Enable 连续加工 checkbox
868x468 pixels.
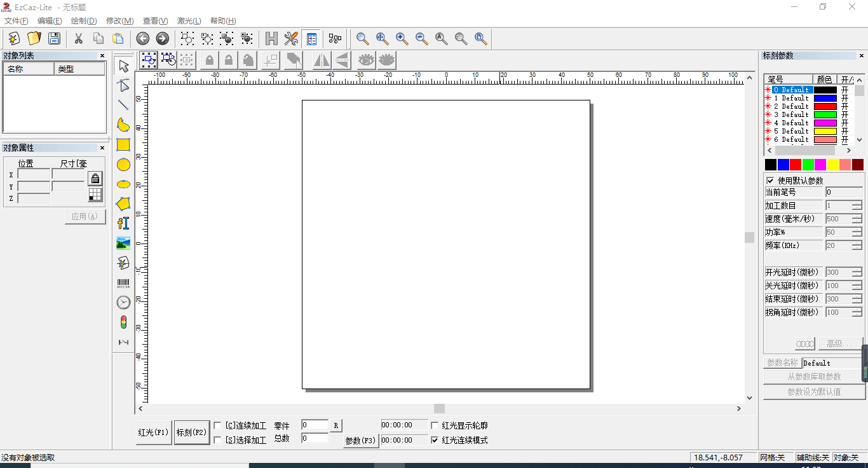click(x=218, y=425)
